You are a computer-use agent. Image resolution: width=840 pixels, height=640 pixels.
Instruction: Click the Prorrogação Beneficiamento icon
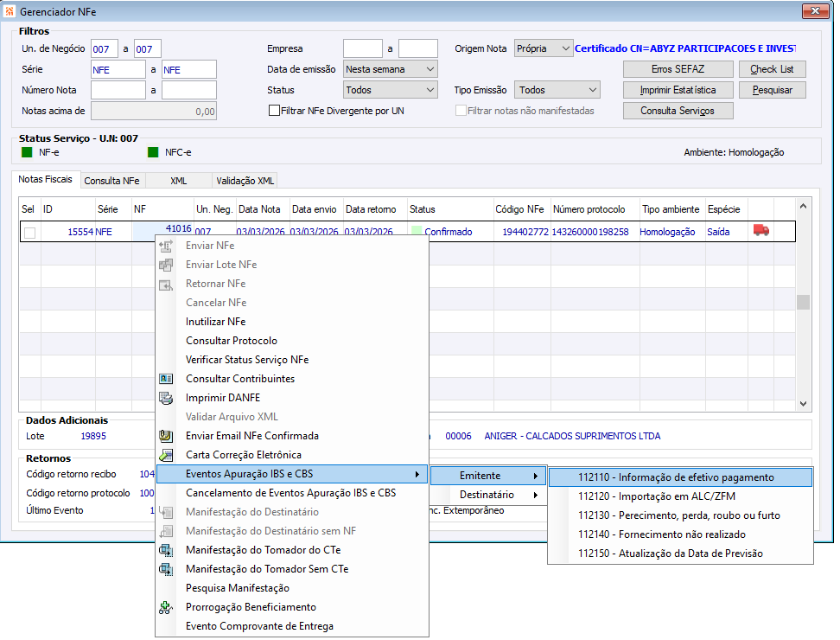(x=167, y=607)
